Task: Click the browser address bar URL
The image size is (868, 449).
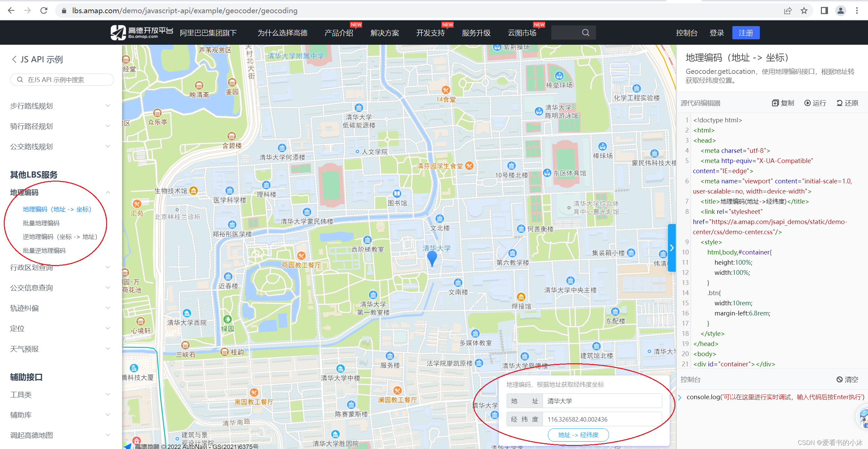Action: 185,11
